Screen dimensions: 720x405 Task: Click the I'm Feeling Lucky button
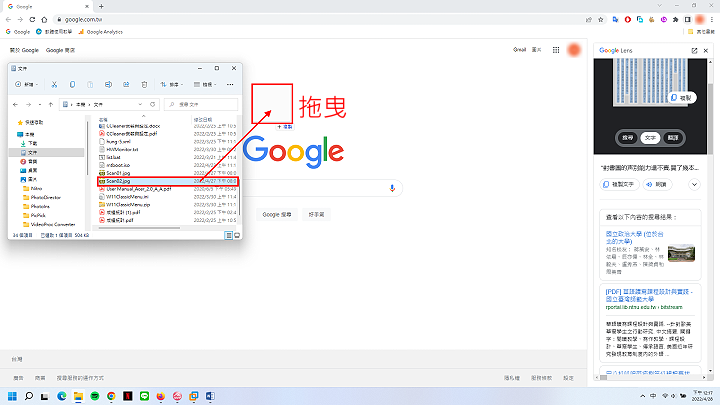tap(316, 214)
